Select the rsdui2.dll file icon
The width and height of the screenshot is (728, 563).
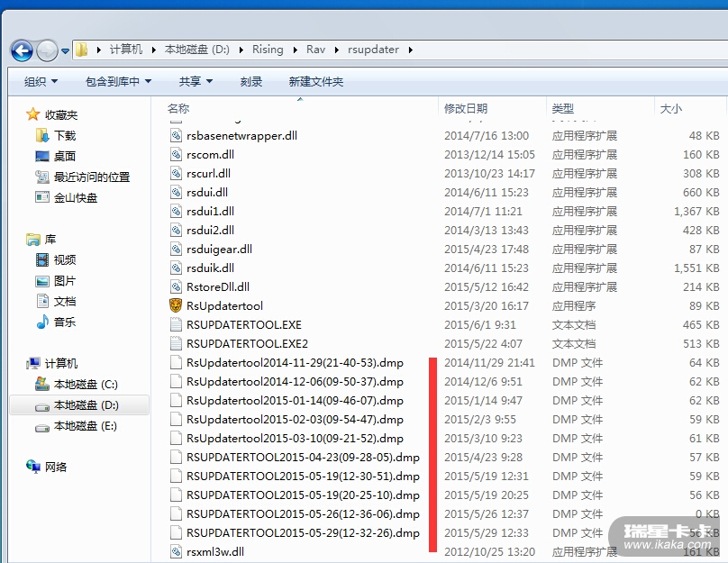[176, 230]
